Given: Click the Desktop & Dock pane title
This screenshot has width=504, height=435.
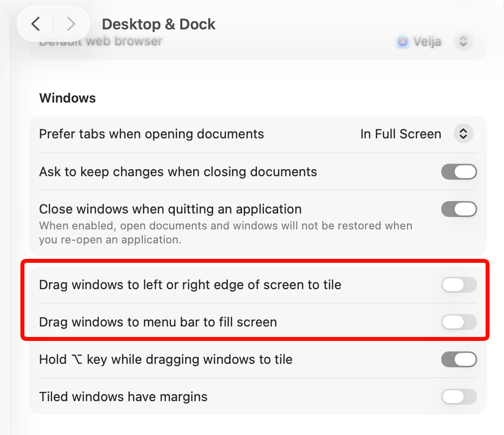Looking at the screenshot, I should (x=158, y=24).
